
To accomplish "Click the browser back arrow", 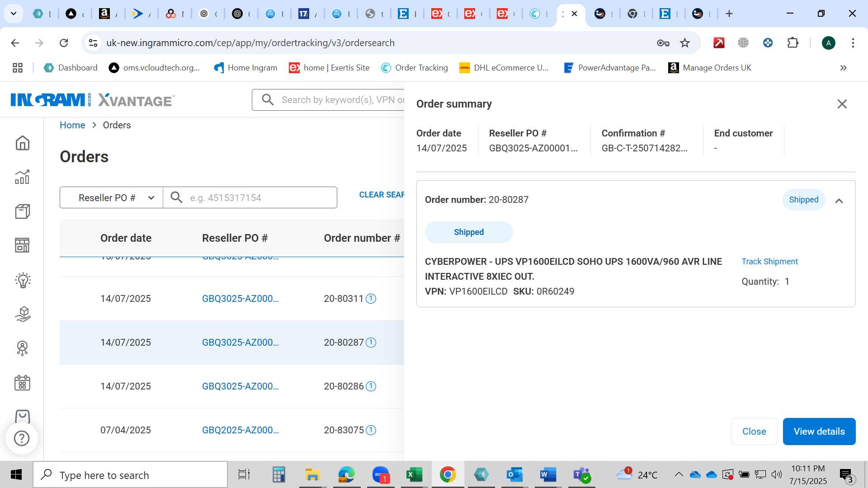I will tap(15, 43).
